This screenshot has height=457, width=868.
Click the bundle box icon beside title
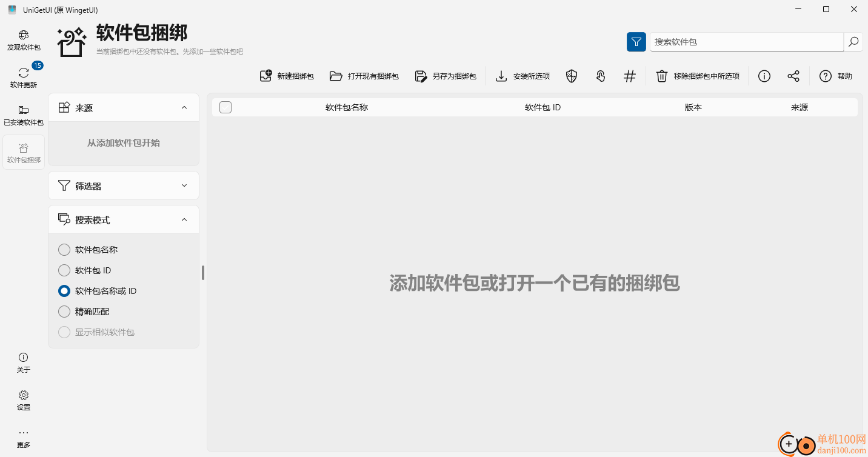pos(72,42)
